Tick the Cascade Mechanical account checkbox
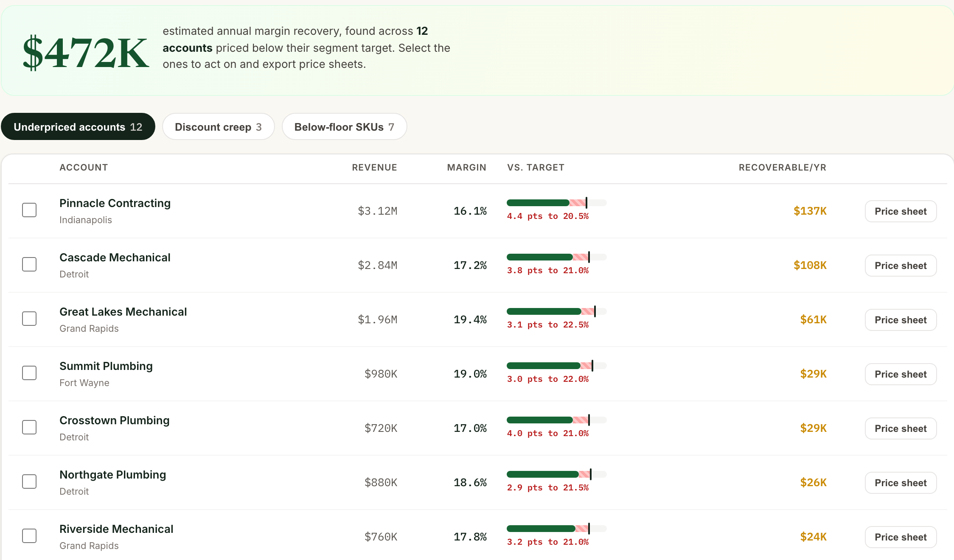Image resolution: width=954 pixels, height=560 pixels. pyautogui.click(x=29, y=264)
